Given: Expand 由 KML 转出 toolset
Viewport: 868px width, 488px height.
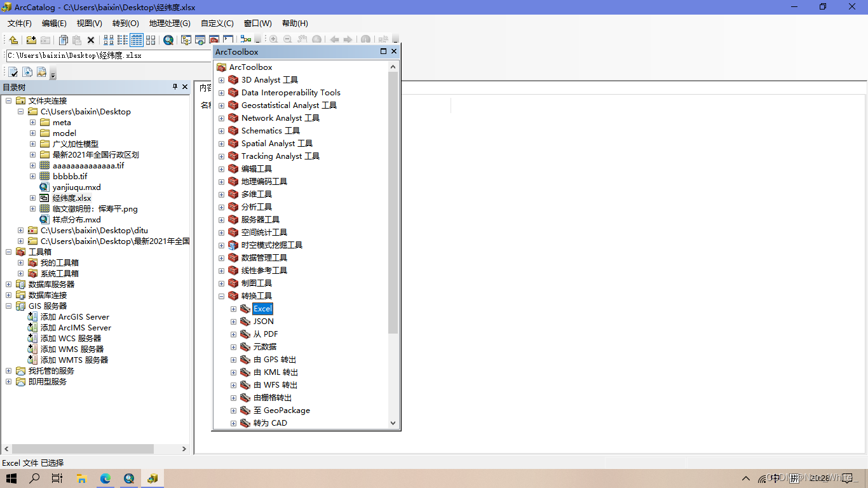Looking at the screenshot, I should [233, 372].
